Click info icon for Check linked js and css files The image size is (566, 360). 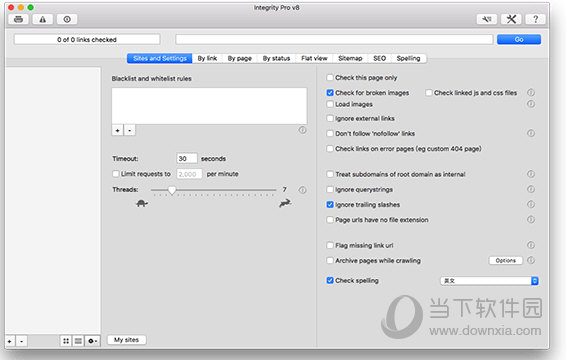click(x=531, y=92)
